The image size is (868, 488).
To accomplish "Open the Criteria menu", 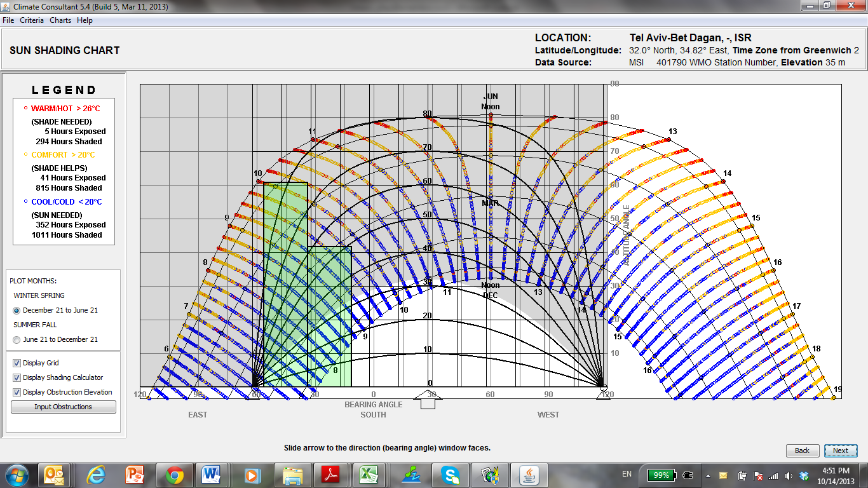I will (x=32, y=20).
